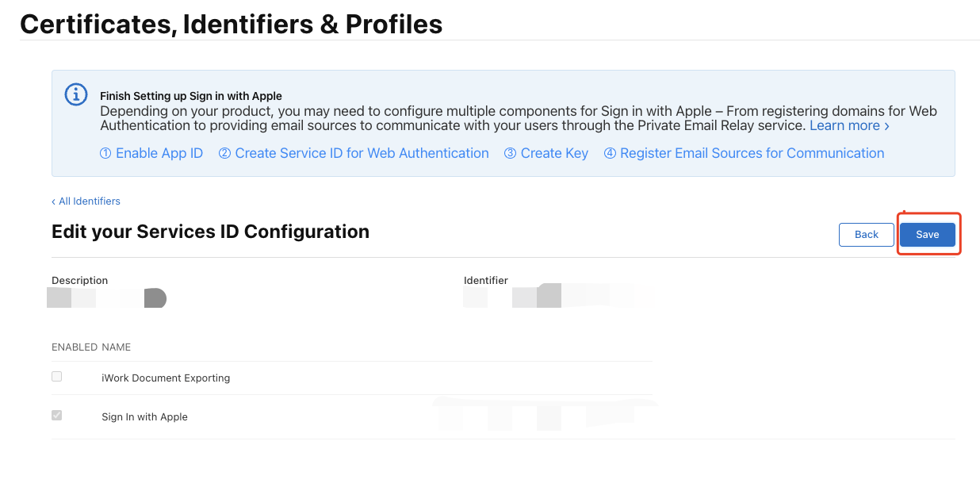Select the Sign In with Apple row label
980x491 pixels.
pos(144,417)
